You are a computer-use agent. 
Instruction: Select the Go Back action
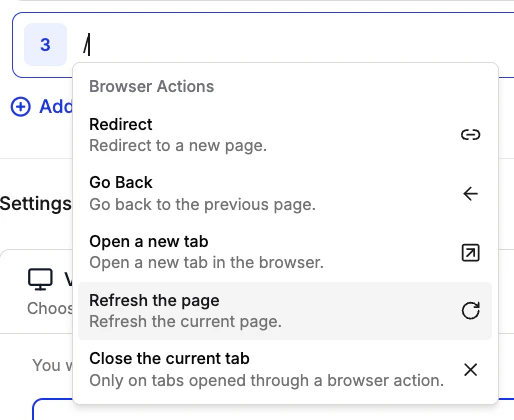[285, 194]
